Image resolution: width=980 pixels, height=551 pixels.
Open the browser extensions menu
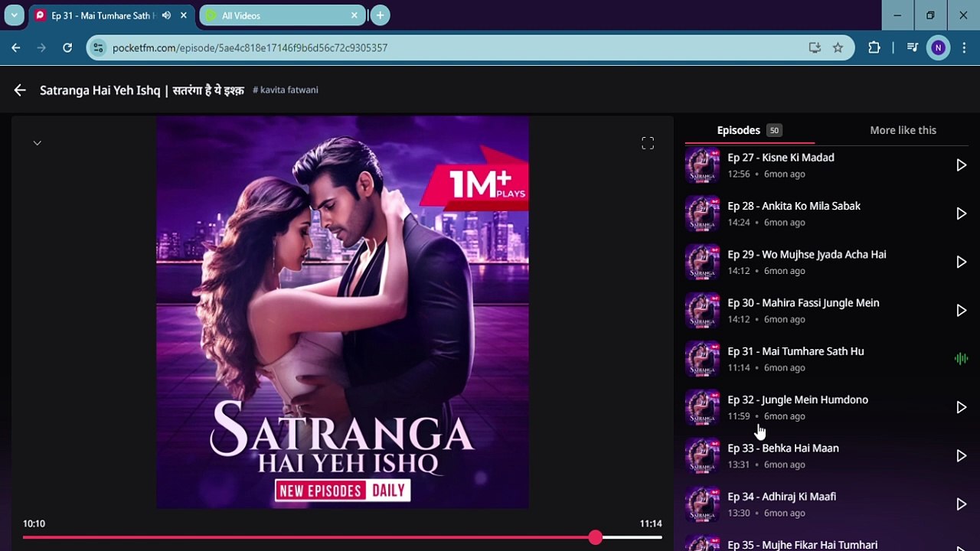pyautogui.click(x=874, y=47)
